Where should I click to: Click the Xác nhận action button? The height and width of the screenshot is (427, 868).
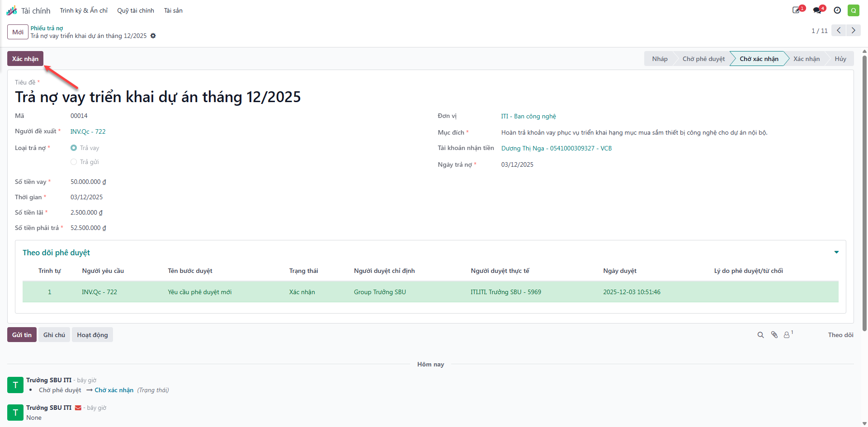[x=25, y=59]
